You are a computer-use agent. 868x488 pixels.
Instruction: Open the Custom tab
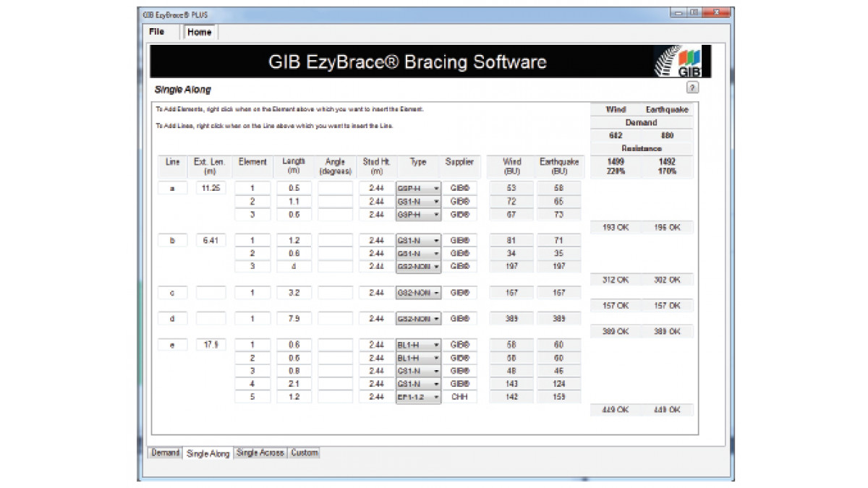tap(305, 453)
